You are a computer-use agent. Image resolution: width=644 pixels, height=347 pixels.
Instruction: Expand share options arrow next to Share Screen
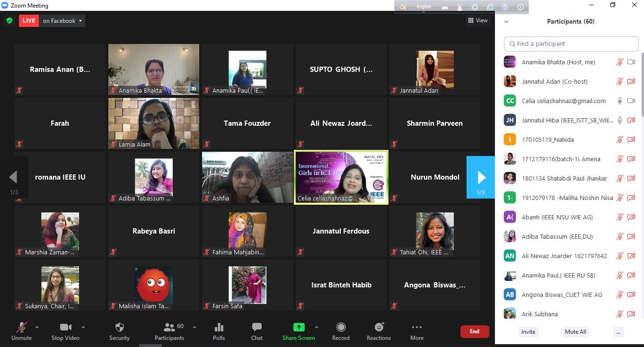tap(317, 327)
